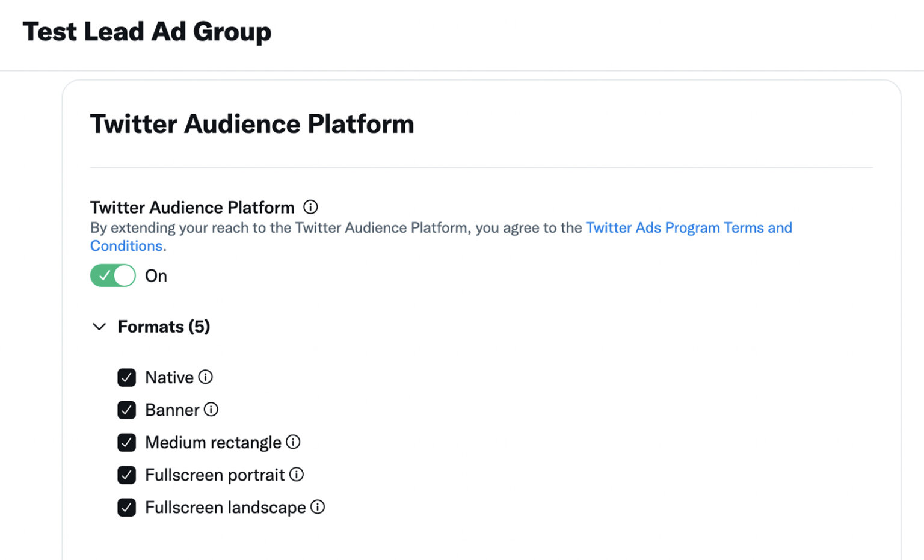Click the Twitter Audience Platform heading
The image size is (924, 560).
[x=252, y=124]
